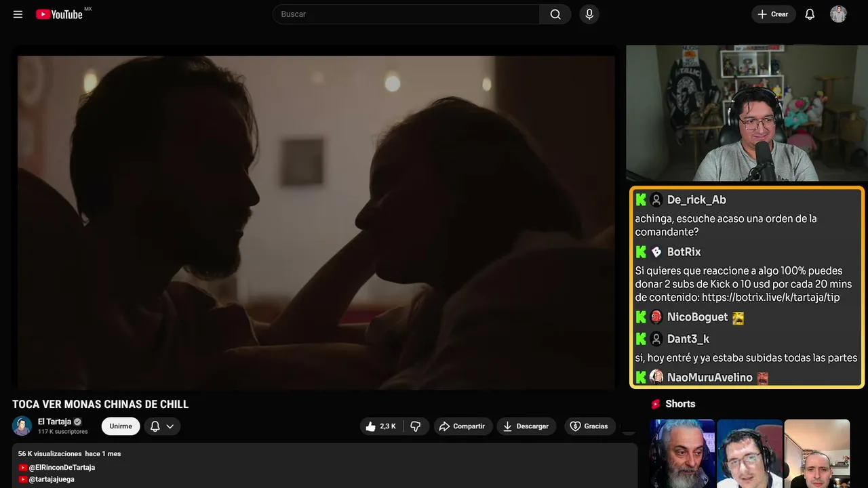Click the magnifying glass search button
Screen dimensions: 868x488
coord(555,14)
